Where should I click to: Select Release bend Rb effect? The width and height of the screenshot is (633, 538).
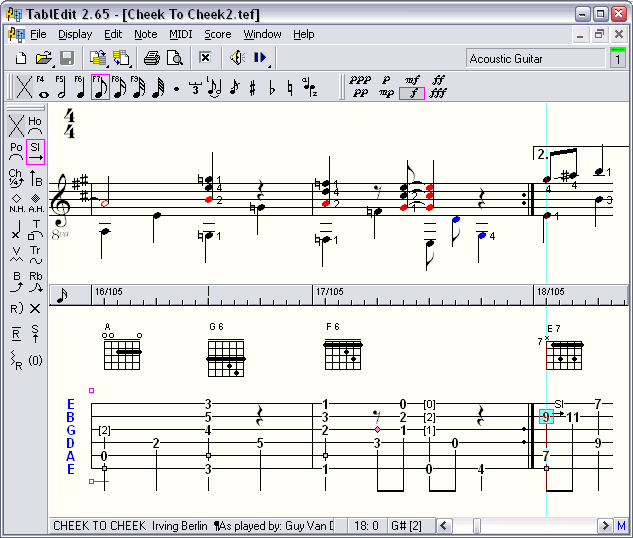coord(36,281)
